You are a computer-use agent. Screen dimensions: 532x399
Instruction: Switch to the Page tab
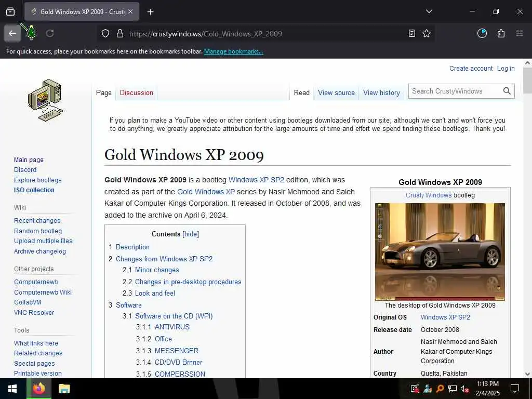click(x=104, y=92)
